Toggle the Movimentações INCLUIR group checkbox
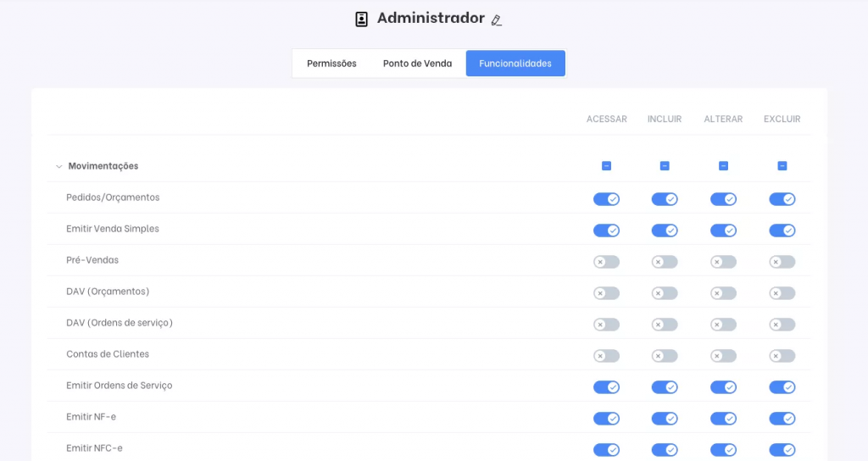Viewport: 868px width, 461px height. 665,166
